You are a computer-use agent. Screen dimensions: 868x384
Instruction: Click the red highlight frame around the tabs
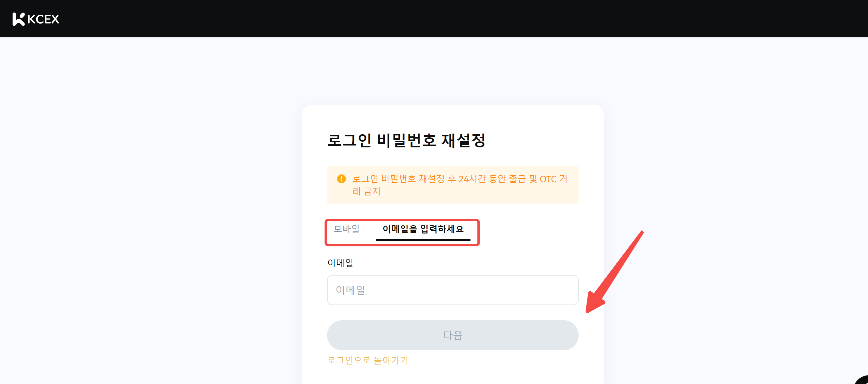click(402, 220)
